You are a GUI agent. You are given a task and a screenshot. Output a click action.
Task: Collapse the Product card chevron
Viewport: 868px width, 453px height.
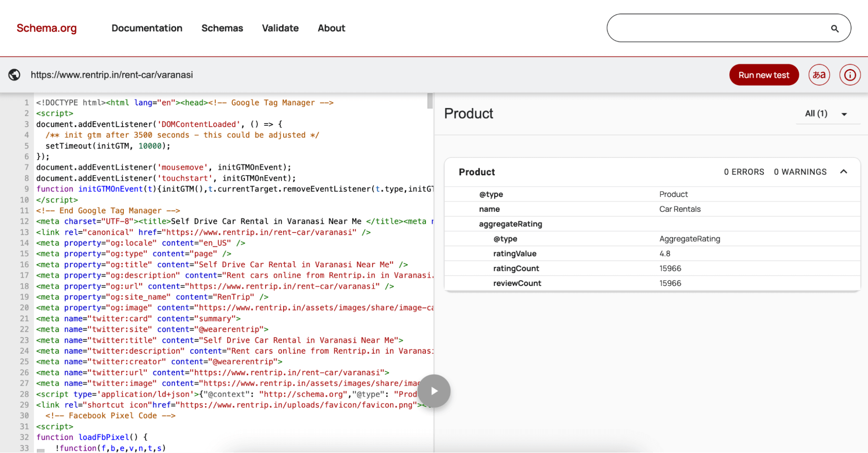[844, 172]
